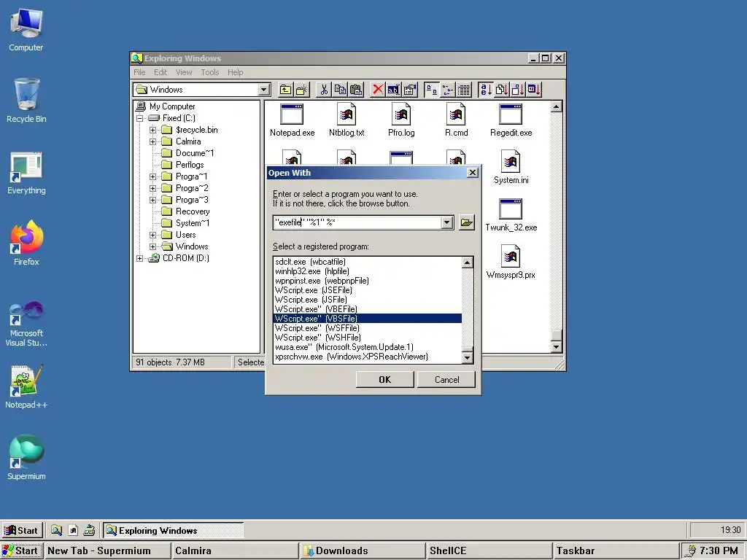The image size is (747, 560).
Task: Open the File menu in Exploring Windows
Action: coord(139,72)
